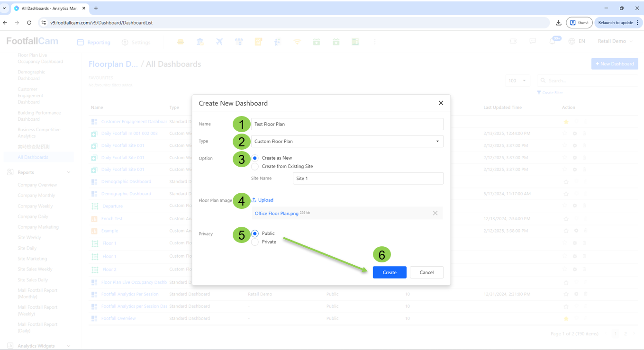Screen dimensions: 644x350
Task: Click the Cancel button
Action: click(x=426, y=272)
